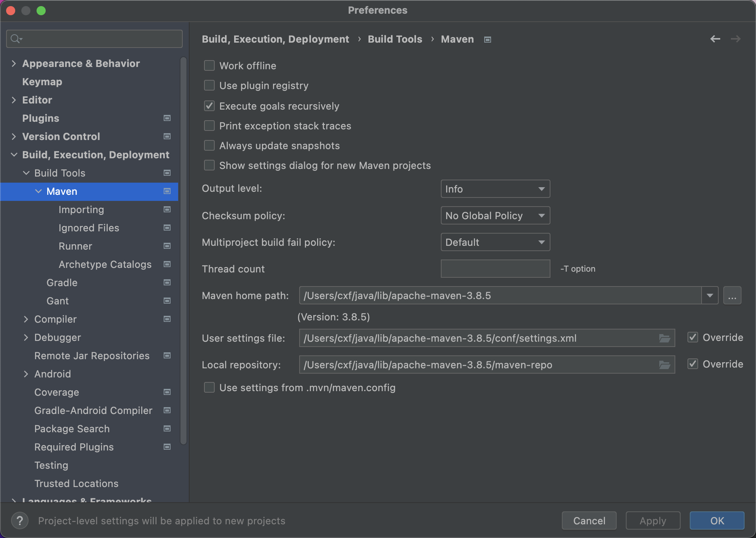The image size is (756, 538).
Task: Click project-level icon next to Coverage
Action: pos(167,392)
